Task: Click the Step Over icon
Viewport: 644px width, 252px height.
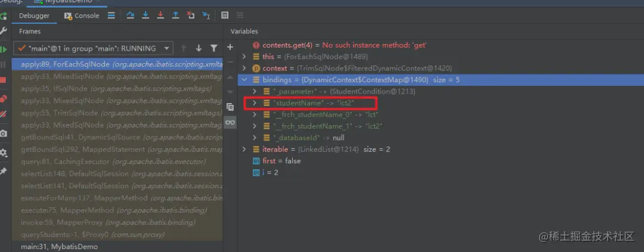Action: point(130,15)
